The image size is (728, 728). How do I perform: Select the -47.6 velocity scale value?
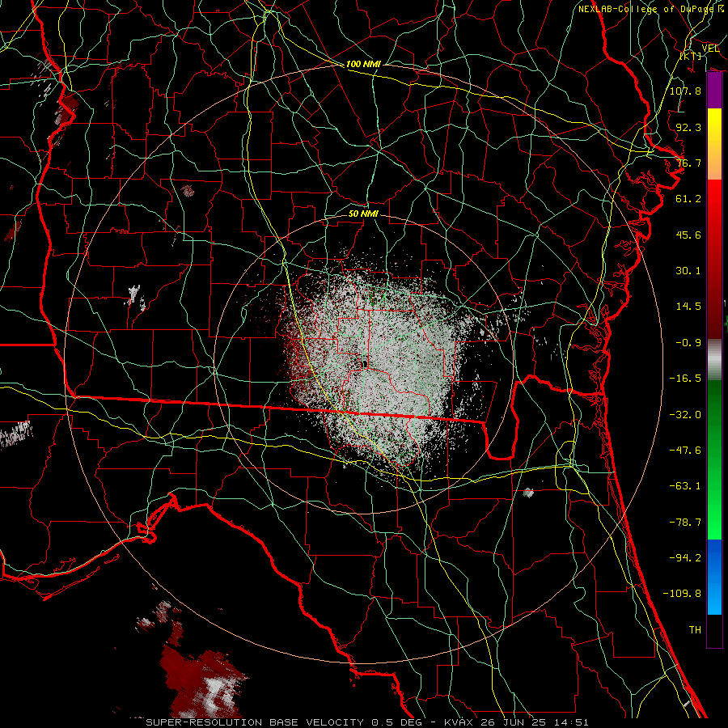coord(685,451)
